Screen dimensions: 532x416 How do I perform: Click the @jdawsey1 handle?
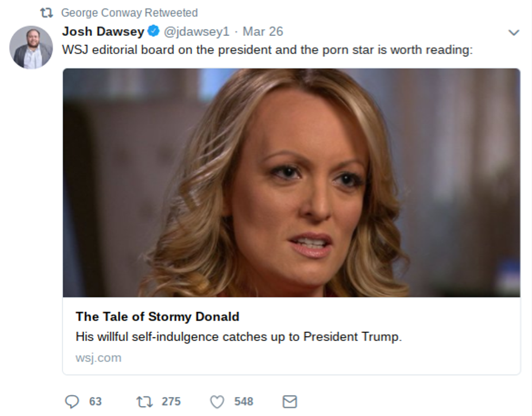click(x=197, y=31)
